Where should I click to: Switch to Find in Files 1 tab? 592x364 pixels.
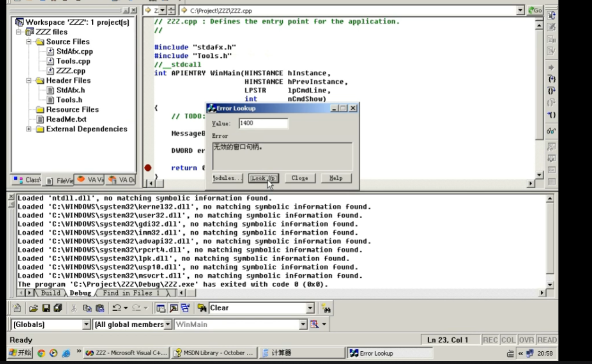click(x=131, y=293)
